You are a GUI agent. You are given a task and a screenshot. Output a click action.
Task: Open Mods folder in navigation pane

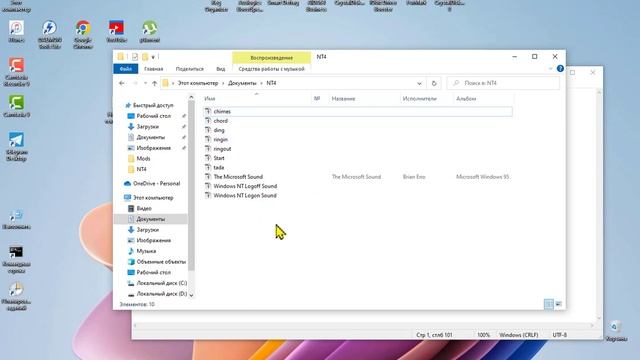click(143, 158)
